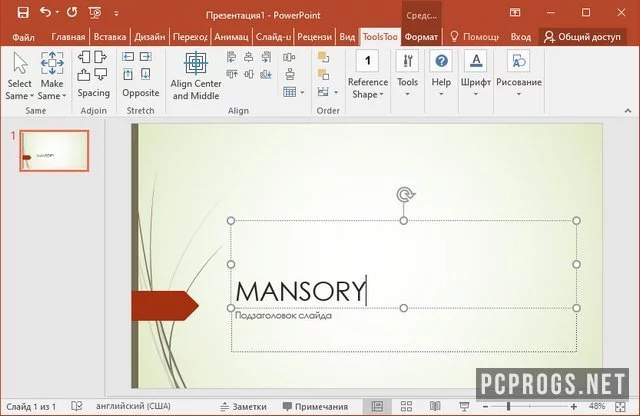Click Stretch right icon
Viewport: 640px width, 416px height.
(x=146, y=56)
